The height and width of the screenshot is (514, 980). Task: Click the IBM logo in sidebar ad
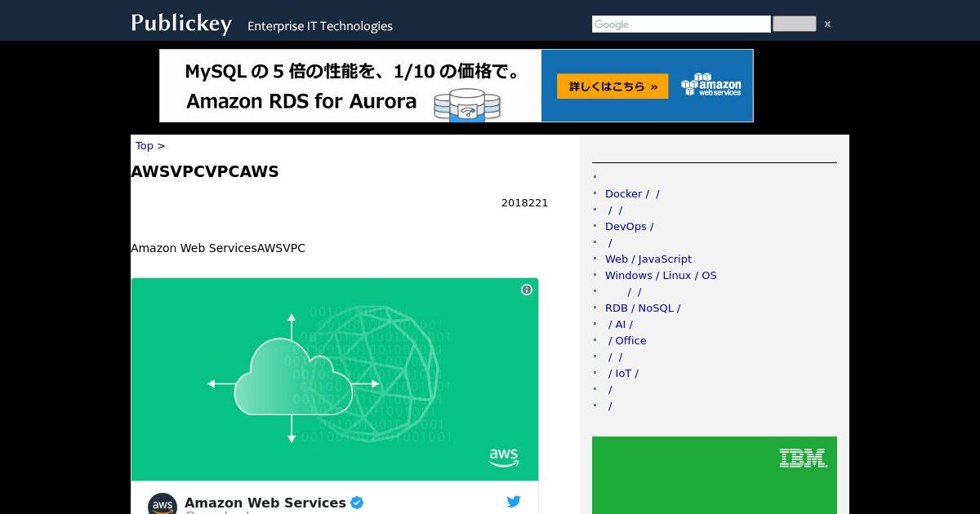[x=804, y=458]
